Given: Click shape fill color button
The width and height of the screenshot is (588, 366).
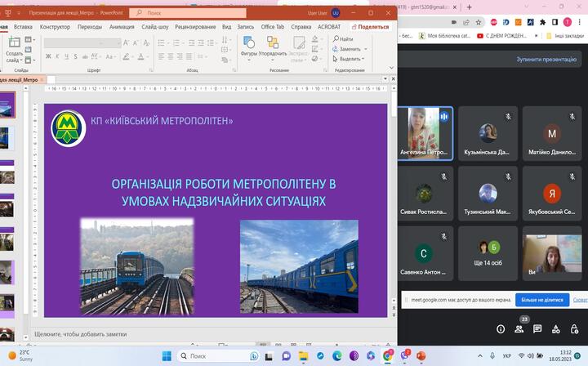Looking at the screenshot, I should (315, 39).
